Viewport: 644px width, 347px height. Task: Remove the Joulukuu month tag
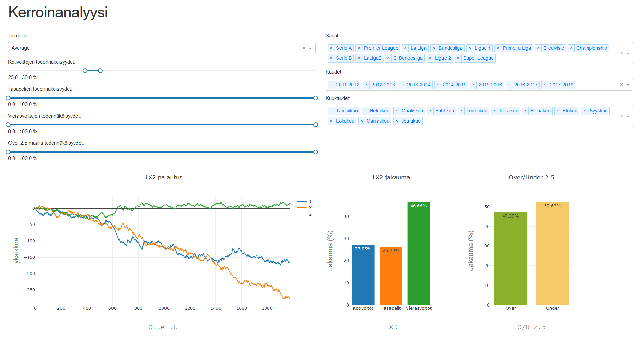click(x=397, y=121)
